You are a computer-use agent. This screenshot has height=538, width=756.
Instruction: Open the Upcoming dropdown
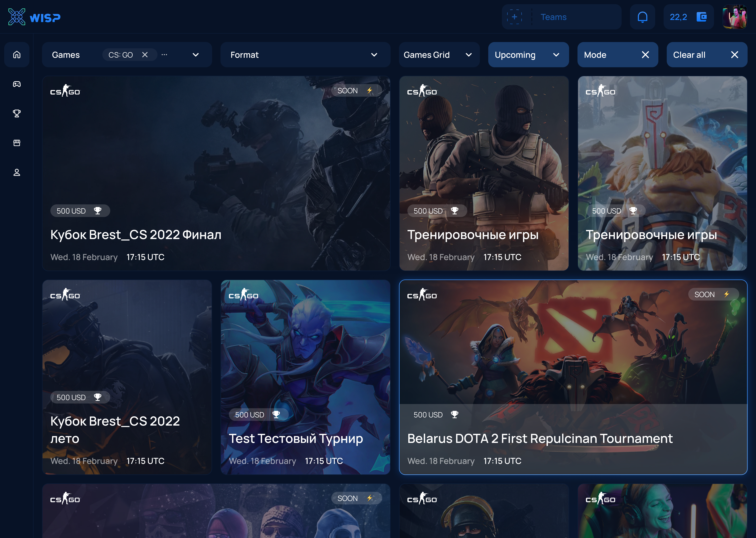(x=528, y=55)
